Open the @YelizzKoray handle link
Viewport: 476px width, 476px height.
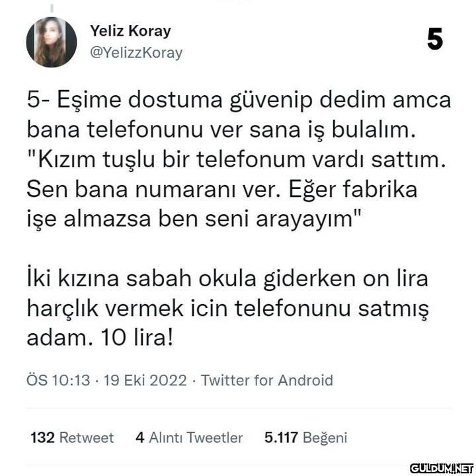pyautogui.click(x=136, y=52)
